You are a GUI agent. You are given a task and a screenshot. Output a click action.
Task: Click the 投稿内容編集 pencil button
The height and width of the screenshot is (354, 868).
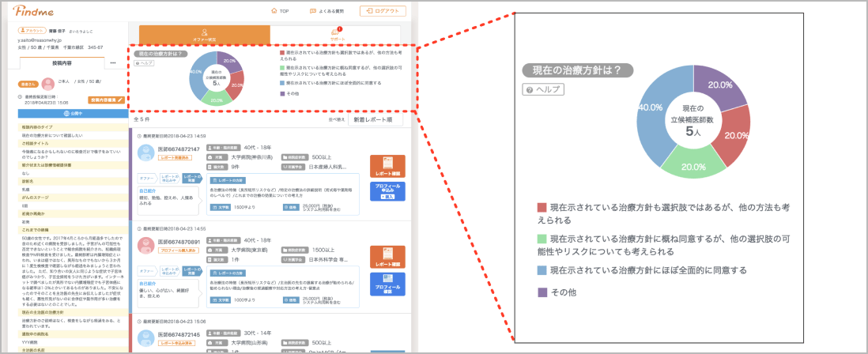point(105,100)
